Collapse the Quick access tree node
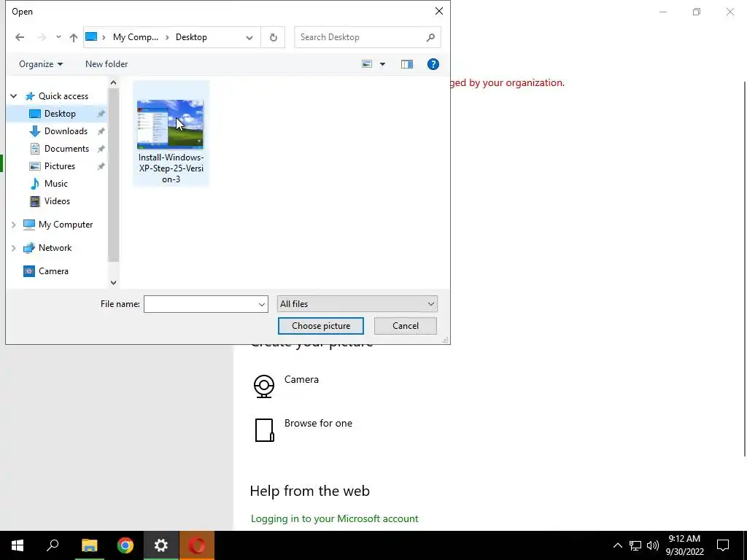Screen dimensions: 747x560 tap(14, 96)
